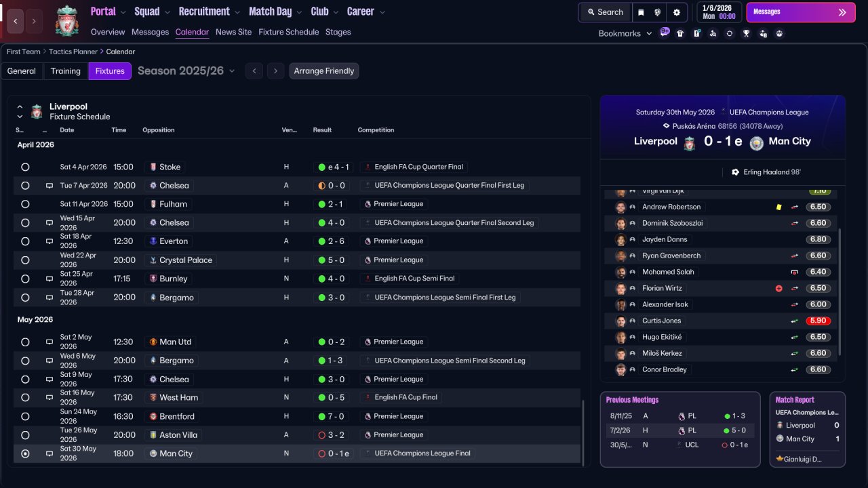868x488 pixels.
Task: Open the Fixture Schedule sub-menu item
Action: pos(288,32)
